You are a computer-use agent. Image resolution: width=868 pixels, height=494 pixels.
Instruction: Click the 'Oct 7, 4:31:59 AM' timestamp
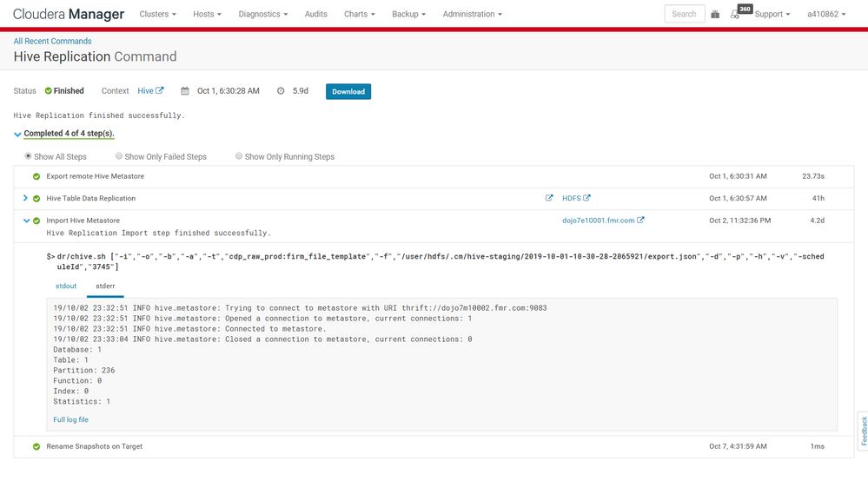[x=738, y=446]
